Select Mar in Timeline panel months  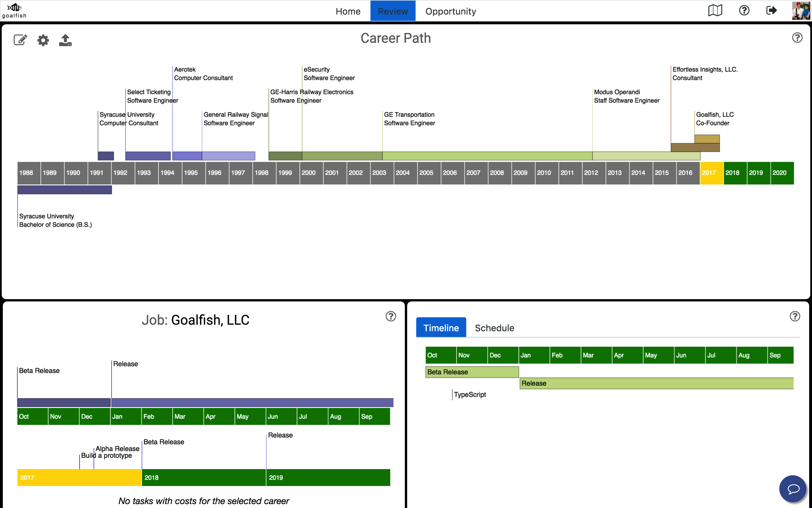coord(596,355)
